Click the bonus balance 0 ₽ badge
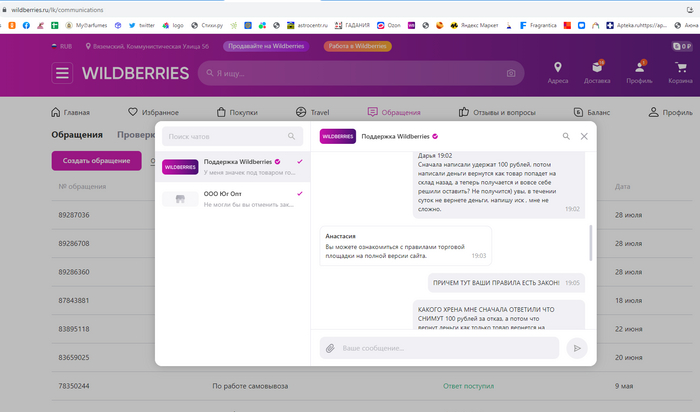Screen dimensions: 700x412 (x=682, y=46)
